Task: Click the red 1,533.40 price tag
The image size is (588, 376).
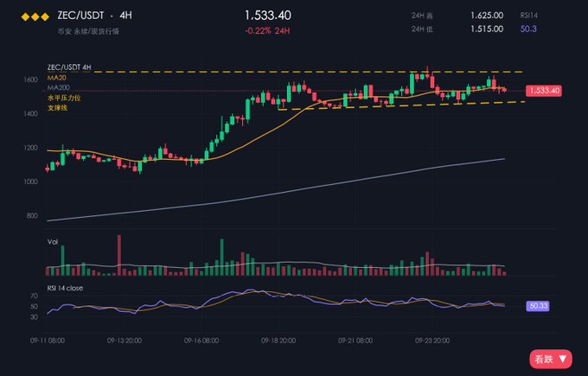Action: pos(544,91)
